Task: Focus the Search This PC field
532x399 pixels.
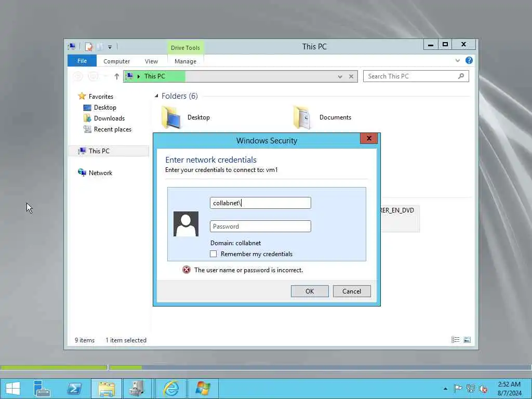Action: coord(416,76)
